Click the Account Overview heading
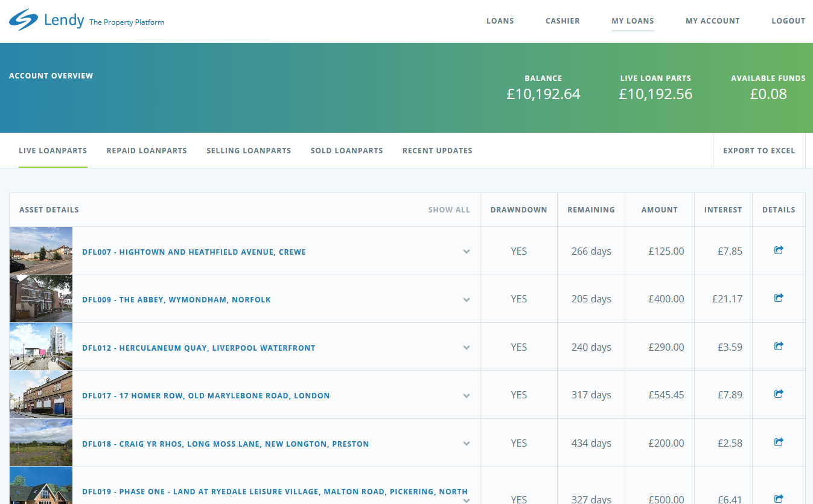813x504 pixels. coord(51,76)
